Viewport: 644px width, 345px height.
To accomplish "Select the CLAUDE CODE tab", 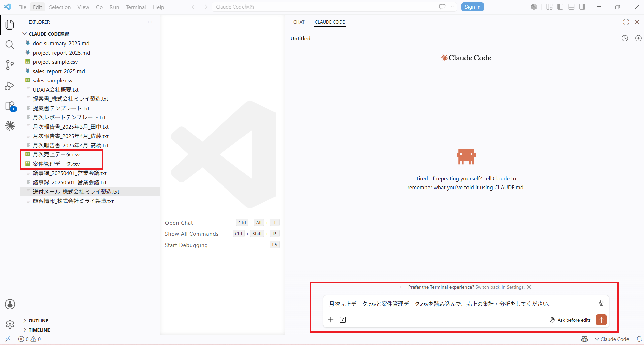I will pyautogui.click(x=329, y=22).
